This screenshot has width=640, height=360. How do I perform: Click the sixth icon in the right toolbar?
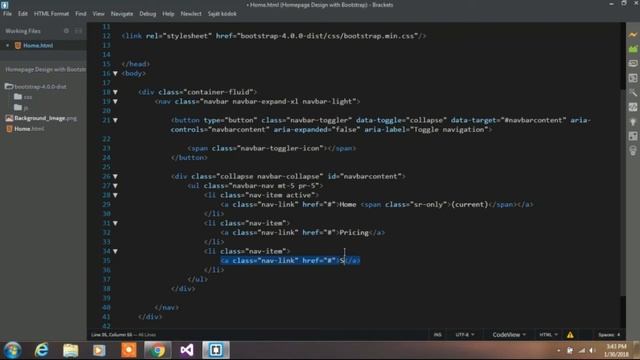[633, 107]
